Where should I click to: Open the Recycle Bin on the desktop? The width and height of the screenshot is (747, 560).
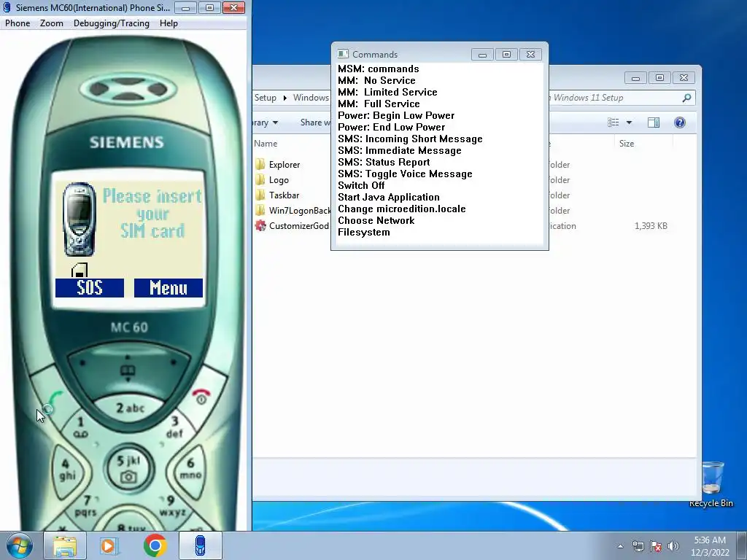pos(711,484)
